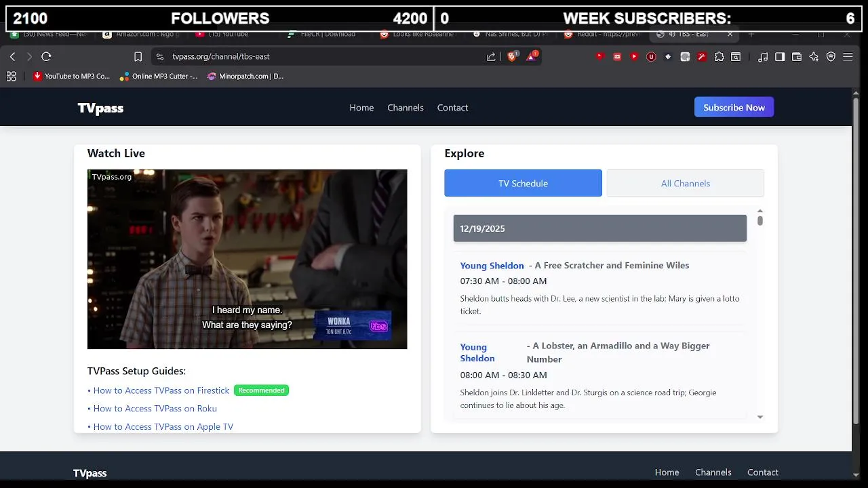Open Contact link in the footer
The width and height of the screenshot is (868, 488).
(x=763, y=472)
